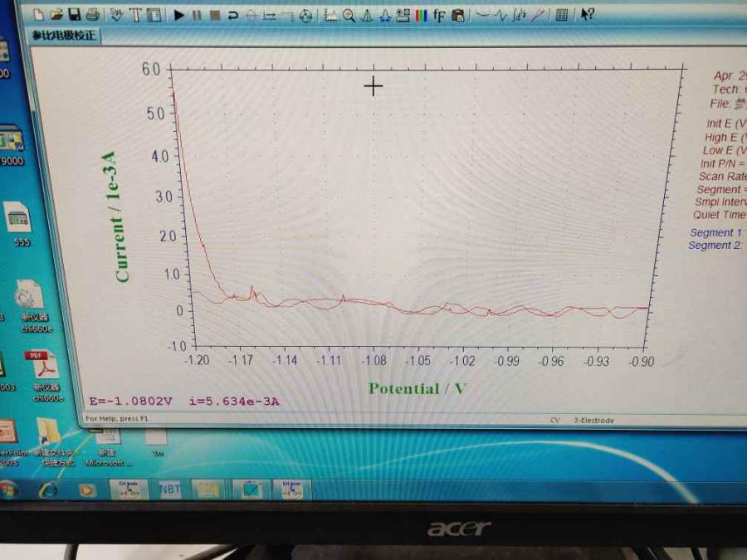Click the i=5.634e-3A current readout
The height and width of the screenshot is (560, 747).
pyautogui.click(x=234, y=402)
